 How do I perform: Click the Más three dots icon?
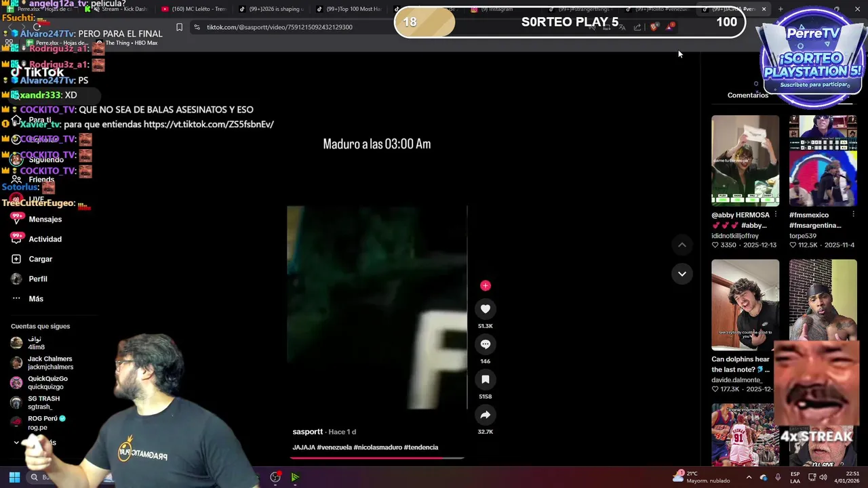tap(16, 298)
